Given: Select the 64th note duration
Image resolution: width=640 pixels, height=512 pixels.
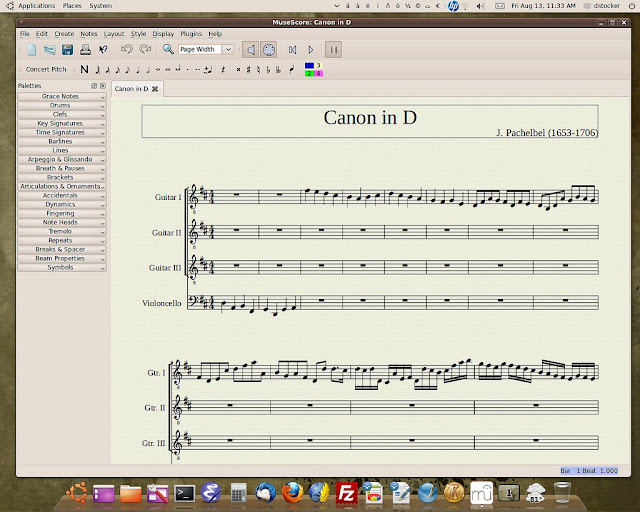Looking at the screenshot, I should tap(97, 70).
